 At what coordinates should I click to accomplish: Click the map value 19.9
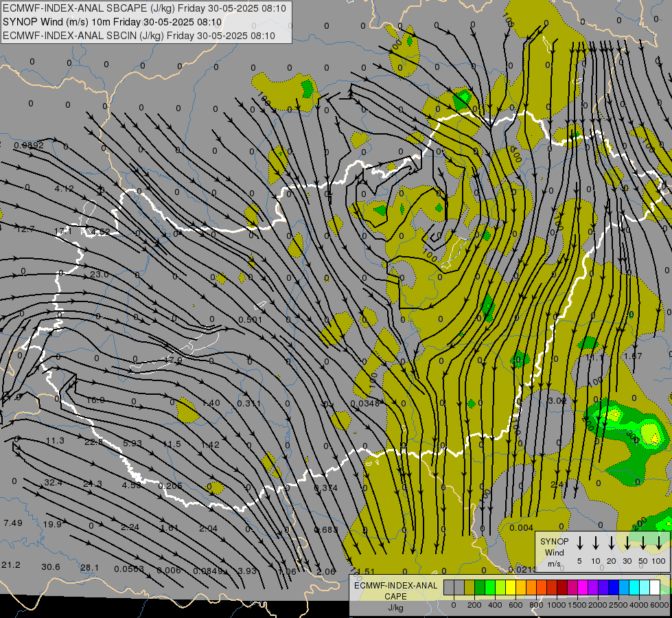pyautogui.click(x=52, y=524)
